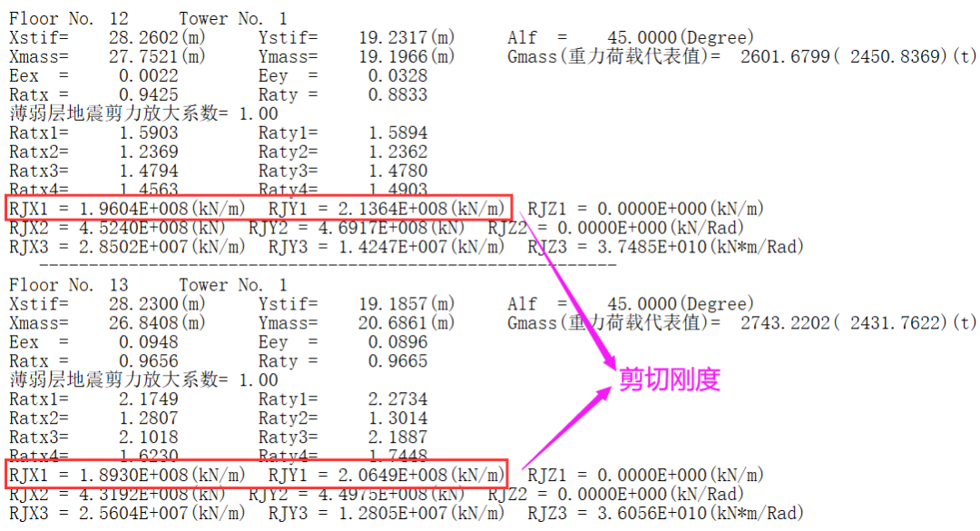Click Raty1 value 1.5894
This screenshot has height=531, width=980.
click(398, 133)
